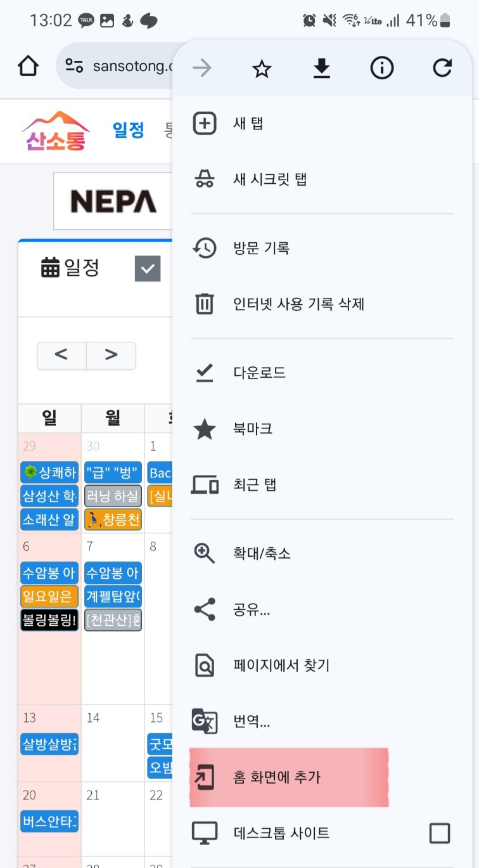The height and width of the screenshot is (868, 479).
Task: Select 방문 기록 from the menu
Action: 261,248
